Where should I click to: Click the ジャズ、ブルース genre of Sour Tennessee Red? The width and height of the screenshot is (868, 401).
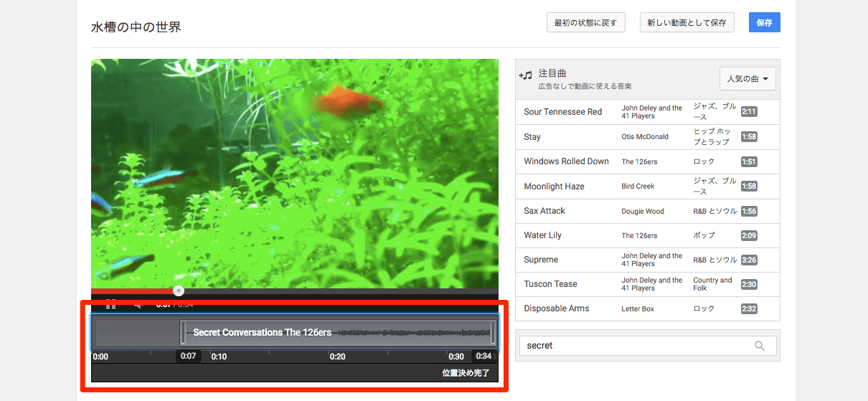pyautogui.click(x=714, y=111)
